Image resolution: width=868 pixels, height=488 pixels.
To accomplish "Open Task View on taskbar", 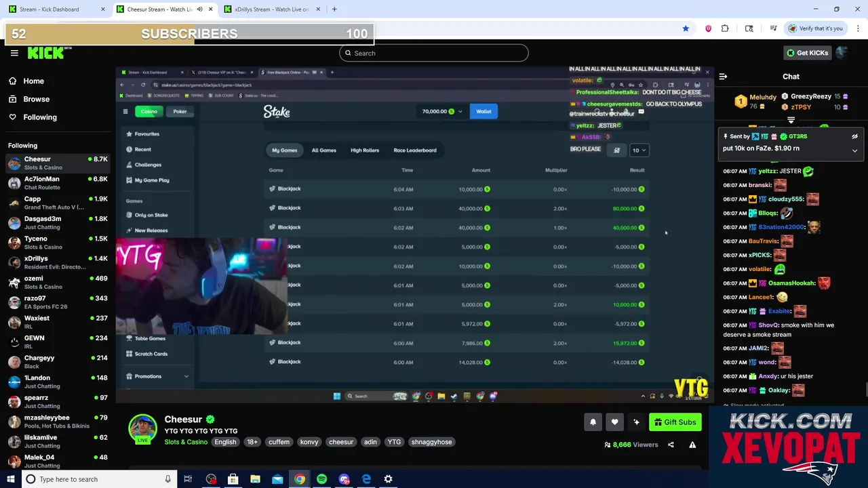I will click(188, 479).
